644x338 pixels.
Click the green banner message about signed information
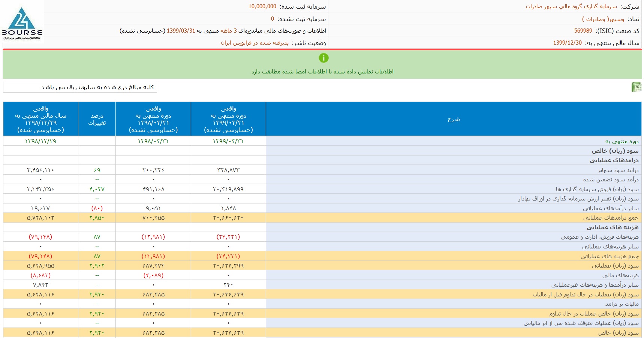pos(322,72)
